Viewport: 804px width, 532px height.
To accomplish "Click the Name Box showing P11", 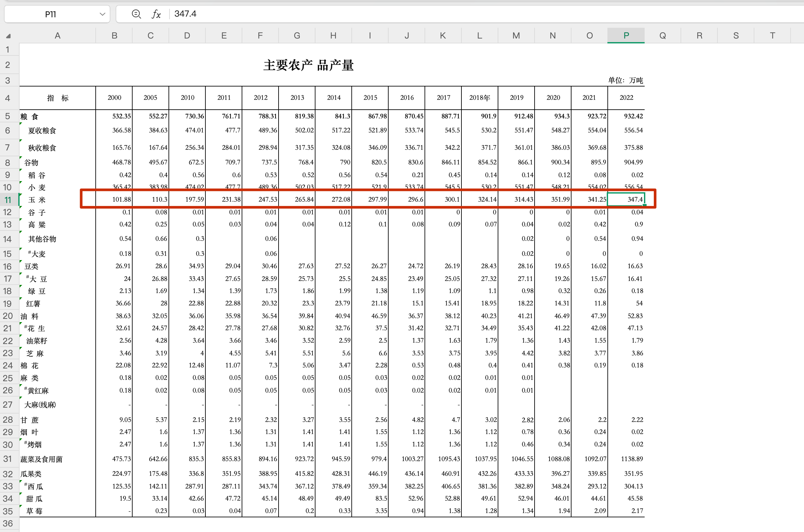I will [51, 14].
